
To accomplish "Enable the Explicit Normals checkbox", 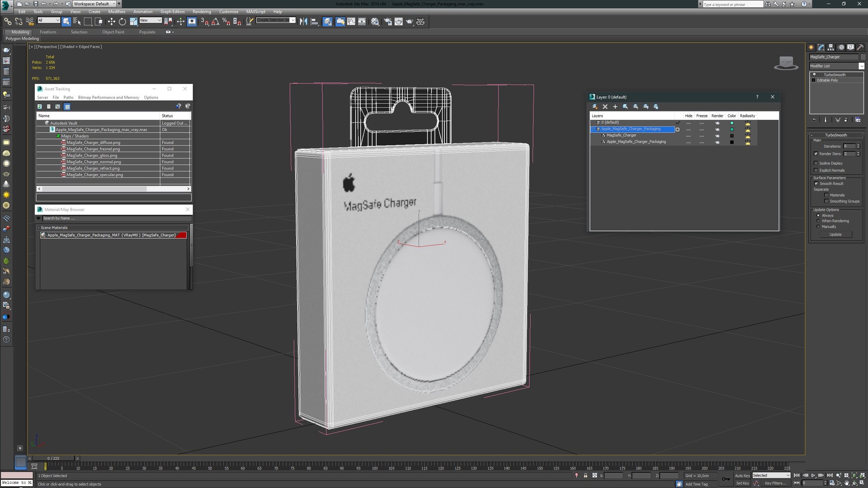I will point(816,170).
